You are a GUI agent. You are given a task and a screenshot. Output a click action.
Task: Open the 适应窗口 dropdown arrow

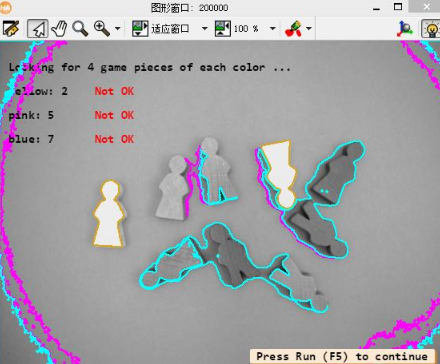pyautogui.click(x=205, y=29)
